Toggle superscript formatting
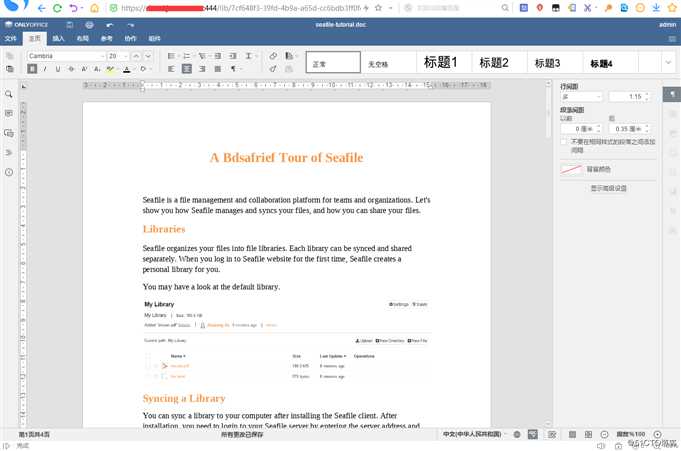Viewport: 681px width, 451px height. (84, 69)
